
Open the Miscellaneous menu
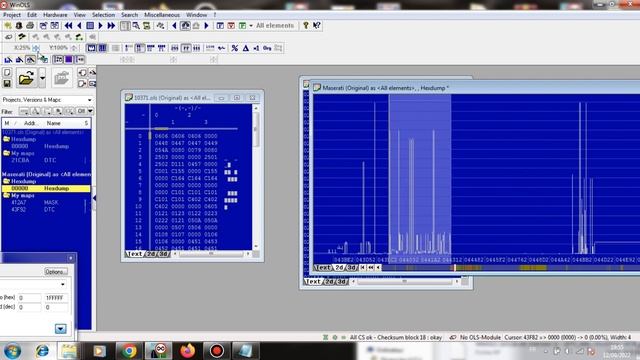click(x=162, y=15)
